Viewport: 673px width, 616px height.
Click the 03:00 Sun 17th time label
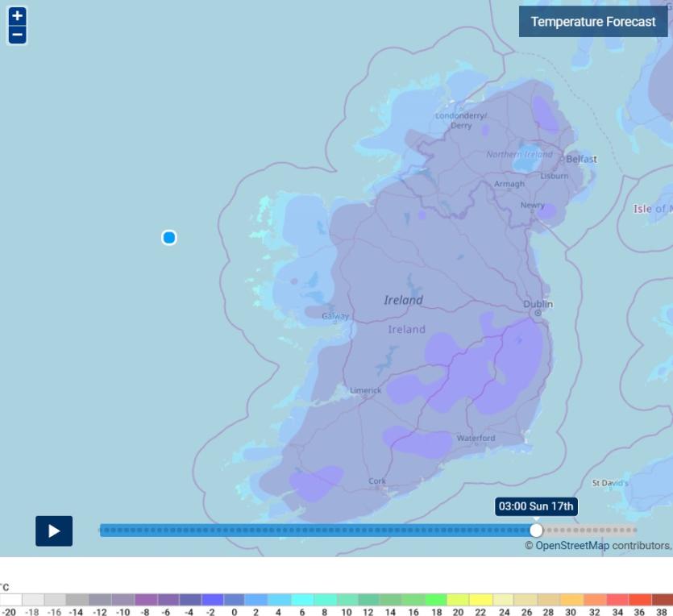pos(536,506)
